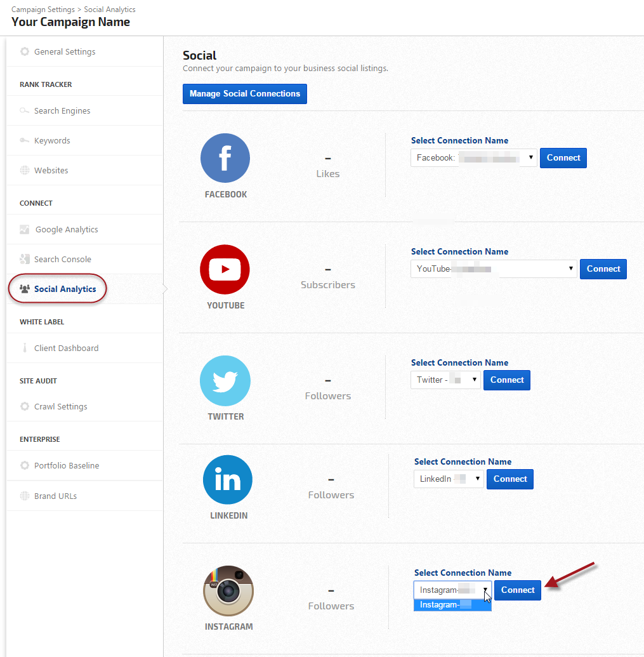644x657 pixels.
Task: Click the Twitter bird icon
Action: [x=225, y=380]
